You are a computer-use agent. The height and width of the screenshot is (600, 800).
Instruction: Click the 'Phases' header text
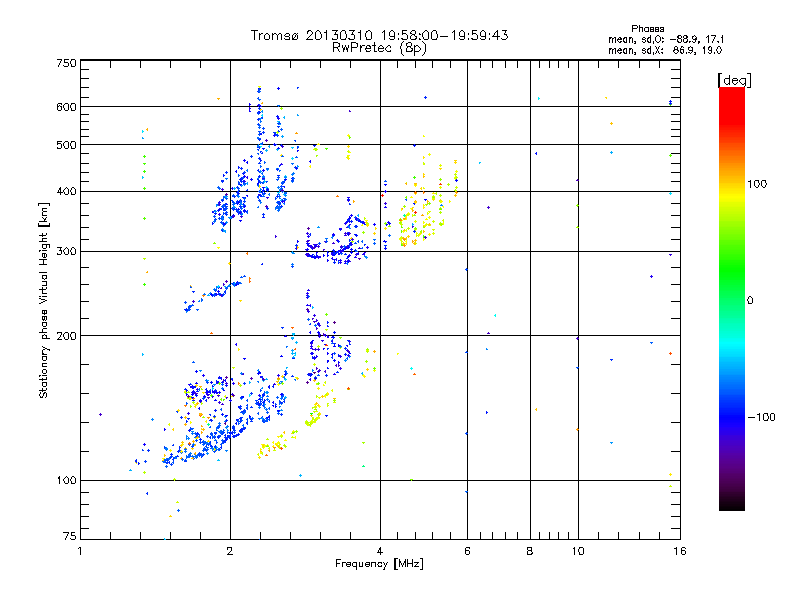click(647, 29)
